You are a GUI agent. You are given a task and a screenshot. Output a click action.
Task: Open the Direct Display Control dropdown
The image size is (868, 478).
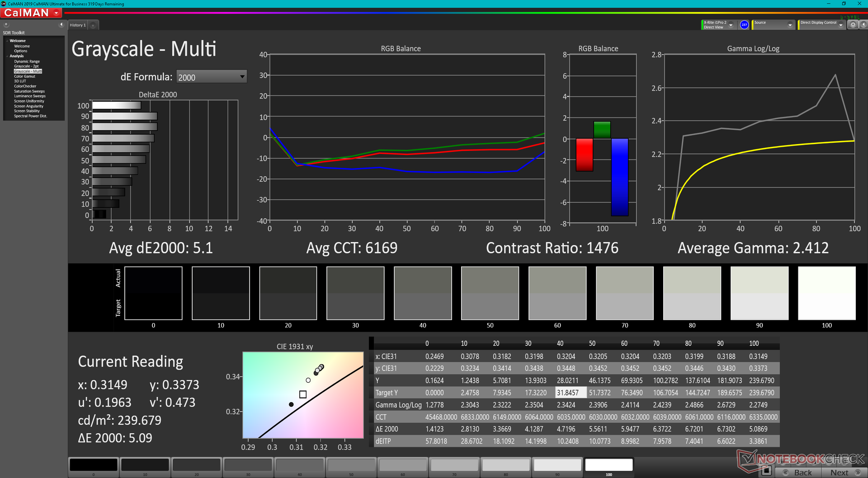point(821,25)
